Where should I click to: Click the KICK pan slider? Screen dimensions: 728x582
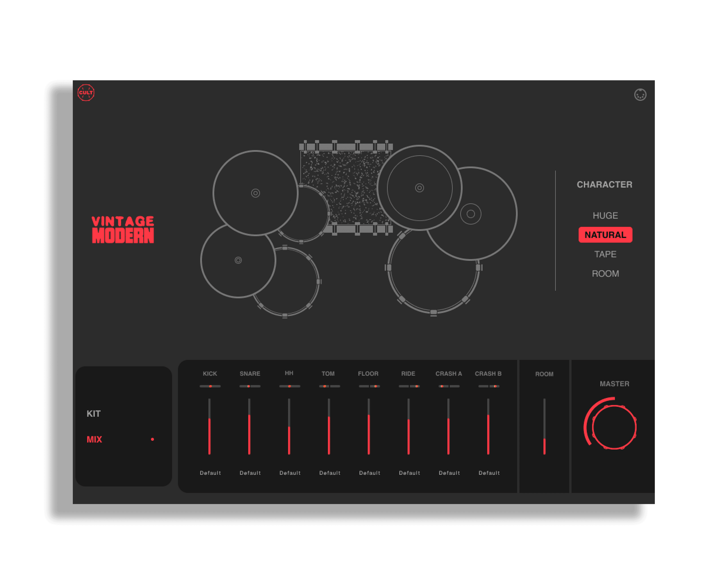tap(210, 386)
